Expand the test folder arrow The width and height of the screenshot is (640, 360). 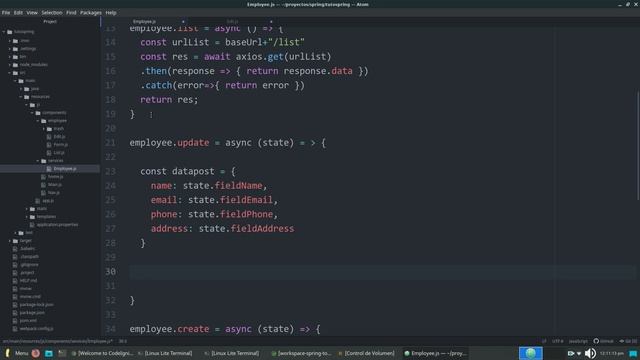(x=16, y=233)
